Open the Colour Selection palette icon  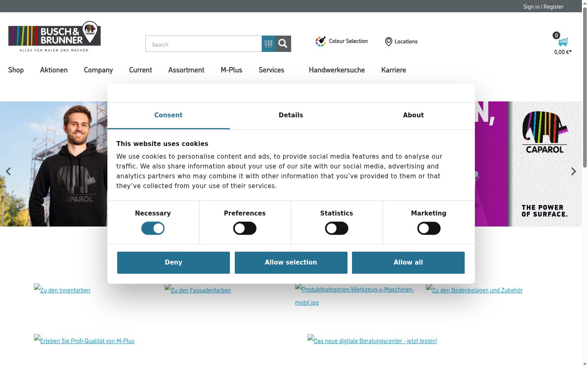click(321, 41)
